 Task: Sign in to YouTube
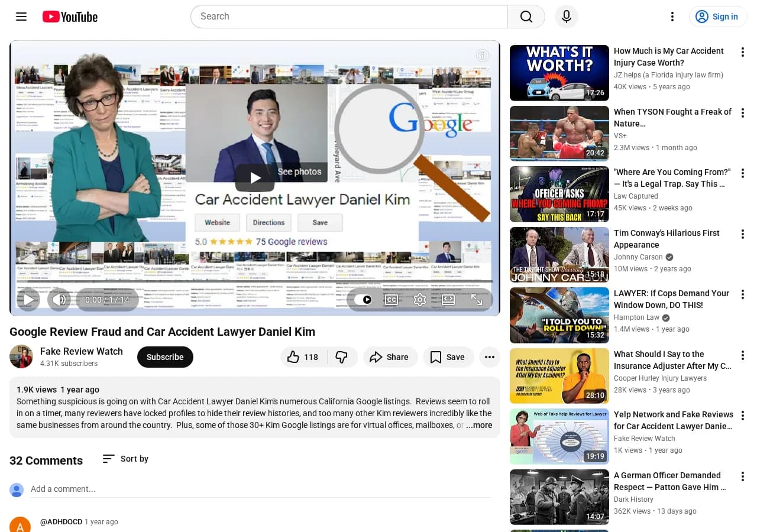click(x=718, y=17)
